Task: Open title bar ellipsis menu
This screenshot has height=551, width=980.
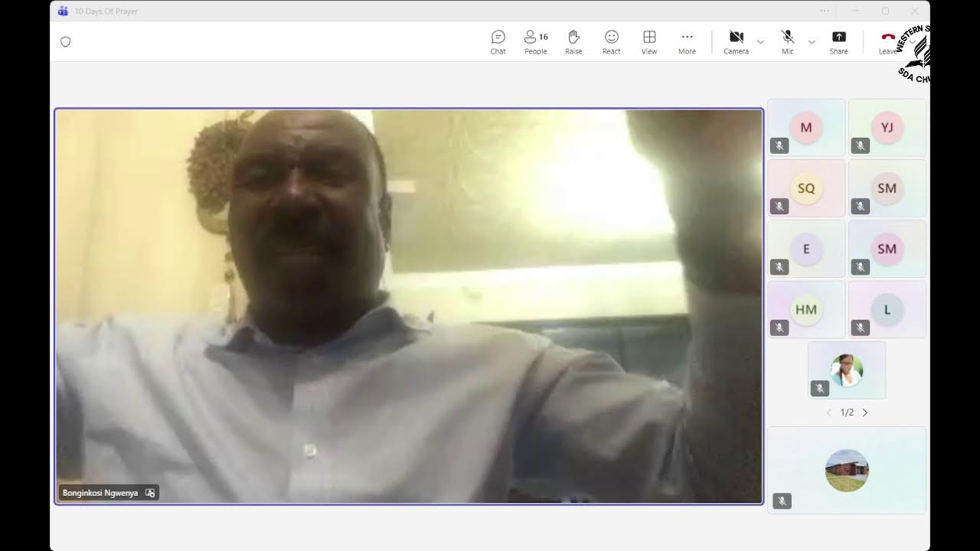Action: [825, 11]
